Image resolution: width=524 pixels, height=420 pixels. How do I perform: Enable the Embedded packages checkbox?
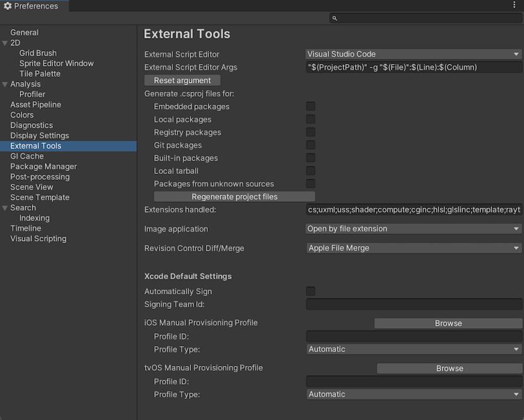[311, 106]
